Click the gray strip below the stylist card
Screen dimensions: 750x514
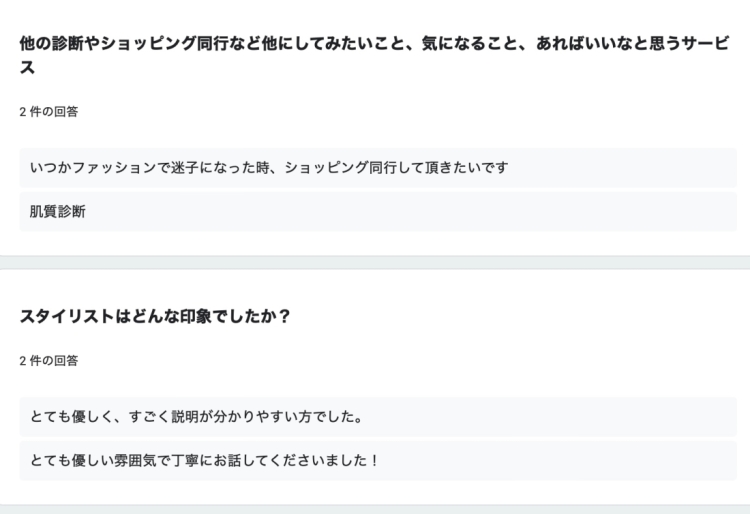375,510
